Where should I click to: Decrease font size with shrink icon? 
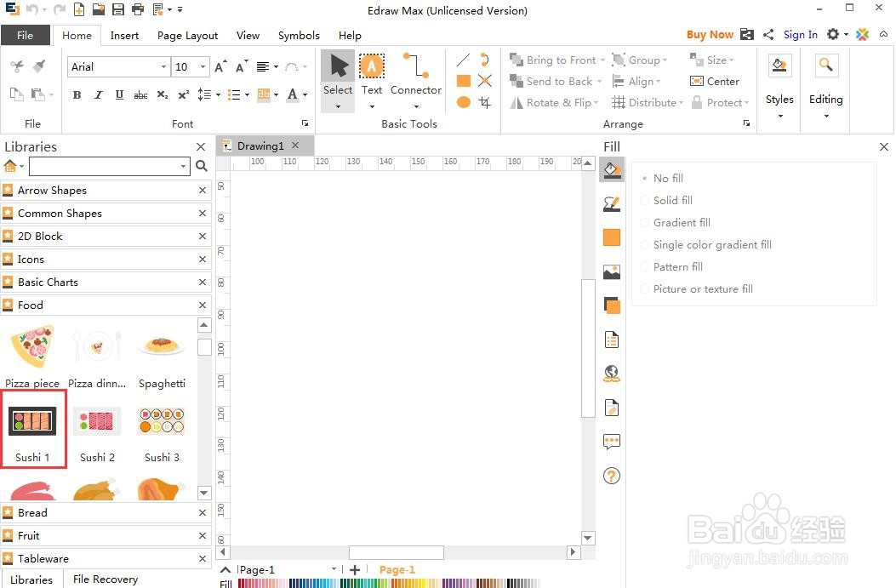coord(242,67)
